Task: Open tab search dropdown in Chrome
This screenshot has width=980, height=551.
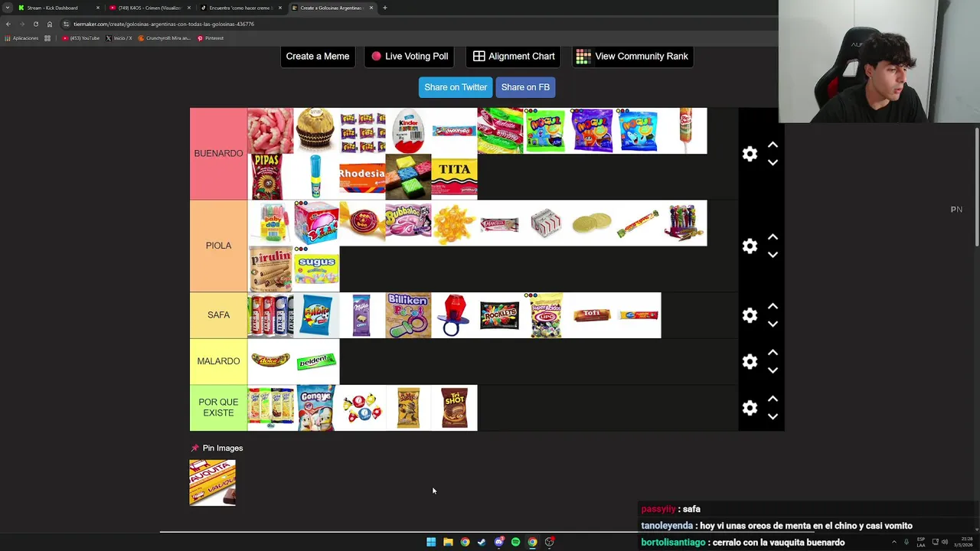Action: (8, 8)
